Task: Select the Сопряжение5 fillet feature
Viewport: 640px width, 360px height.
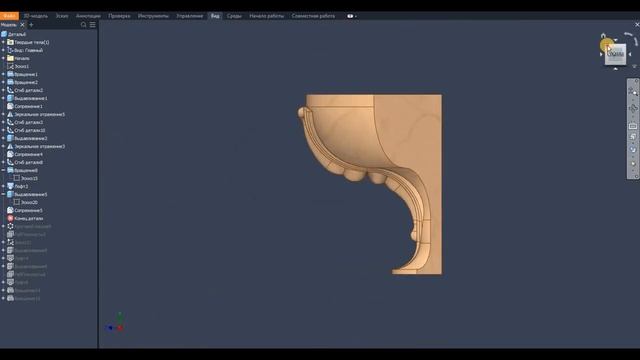Action: (28, 211)
